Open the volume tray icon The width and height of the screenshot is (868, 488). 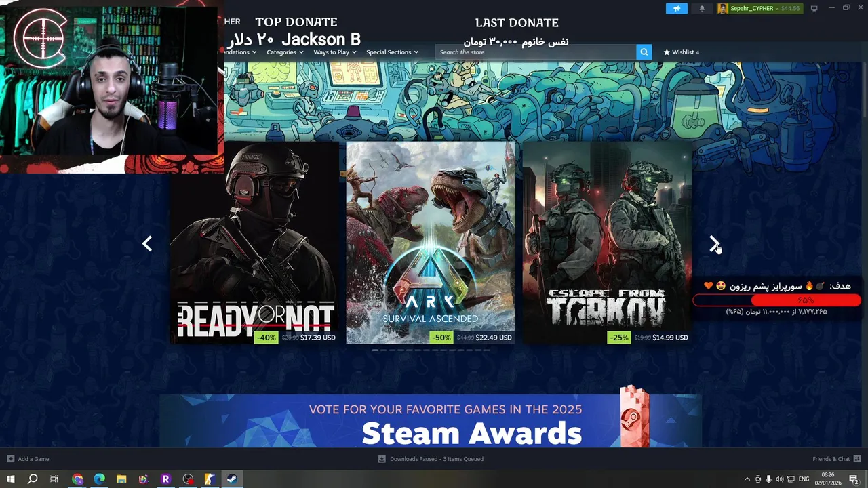[x=779, y=479]
